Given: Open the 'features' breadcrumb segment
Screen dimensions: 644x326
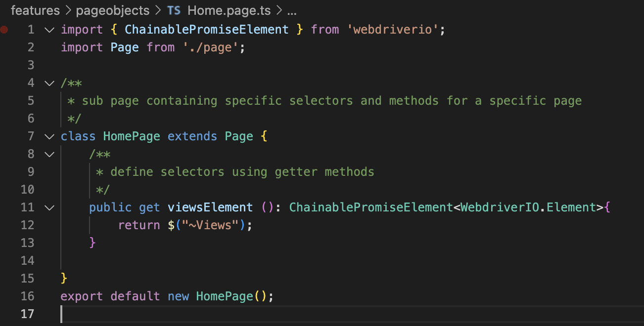Looking at the screenshot, I should click(x=35, y=10).
